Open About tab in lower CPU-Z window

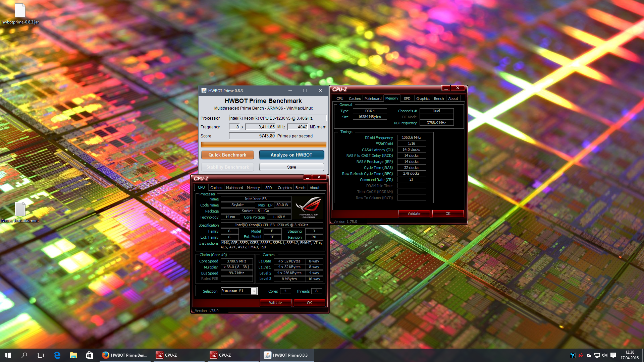click(x=315, y=188)
